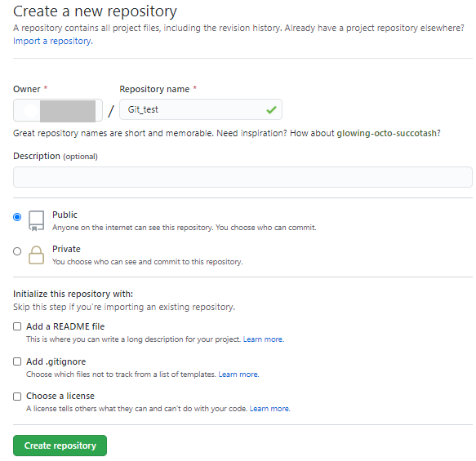Viewport: 476px width, 461px height.
Task: Open Learn more link for README file
Action: (x=263, y=339)
